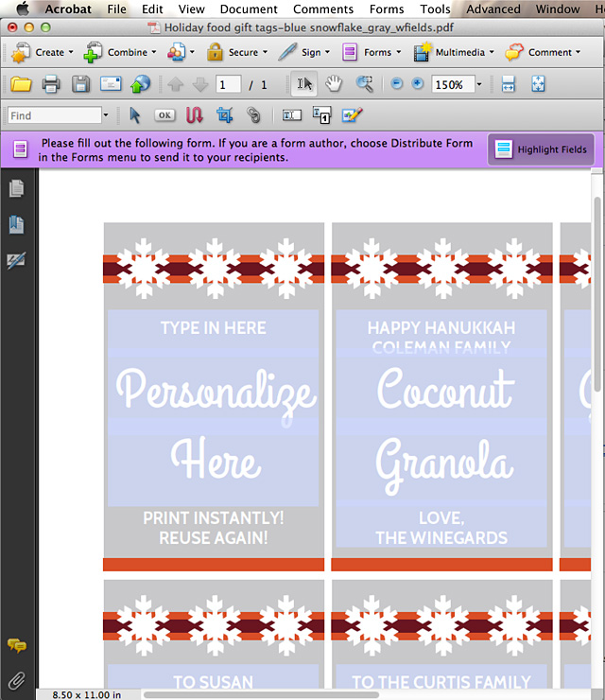Click the Save floppy disk icon
Screen dimensions: 605x700
(x=80, y=84)
